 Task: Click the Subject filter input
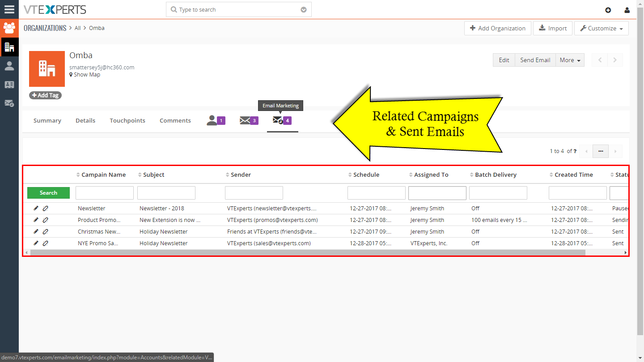166,193
